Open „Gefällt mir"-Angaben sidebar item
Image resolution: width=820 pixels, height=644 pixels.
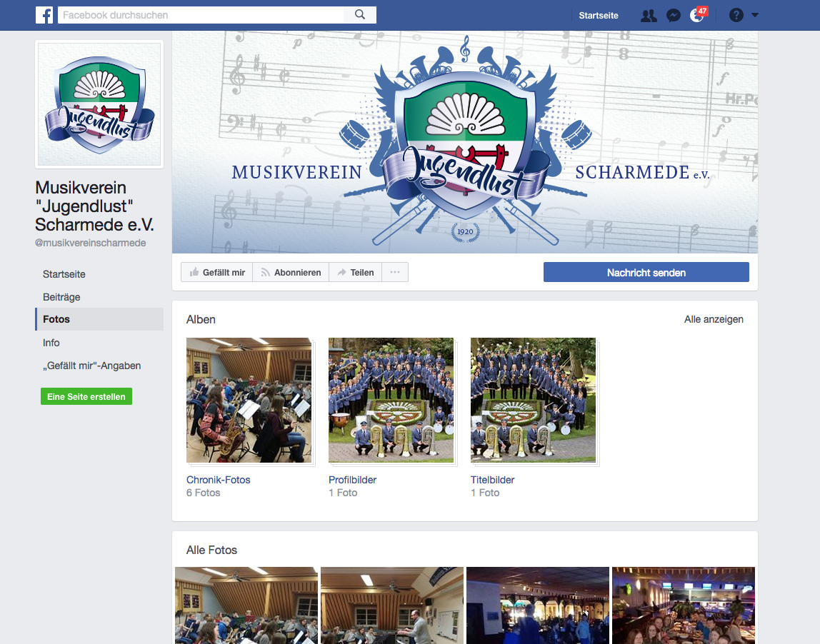click(x=92, y=366)
